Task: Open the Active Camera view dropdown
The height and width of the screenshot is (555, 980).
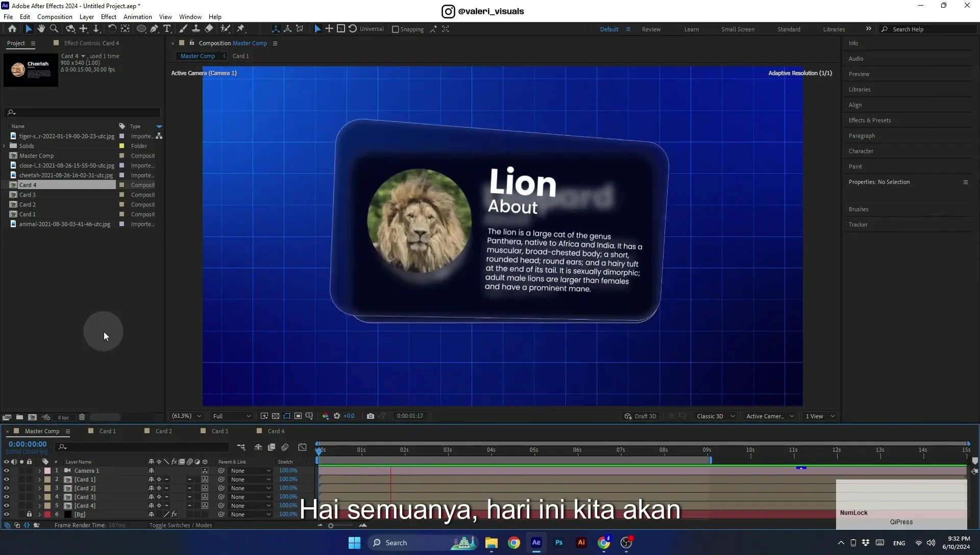Action: point(770,416)
